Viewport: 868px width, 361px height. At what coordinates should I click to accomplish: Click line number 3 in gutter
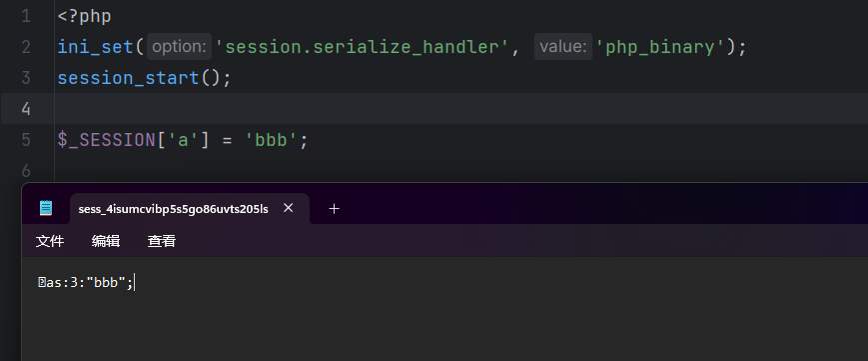[26, 78]
